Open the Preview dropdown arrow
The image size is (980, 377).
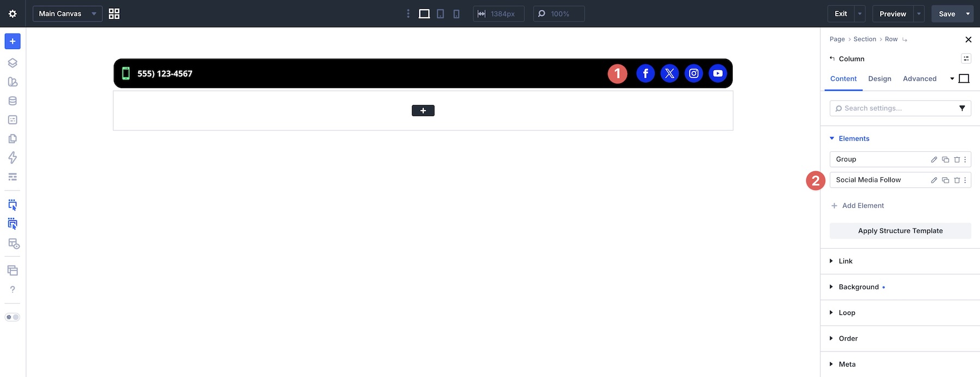(919, 14)
